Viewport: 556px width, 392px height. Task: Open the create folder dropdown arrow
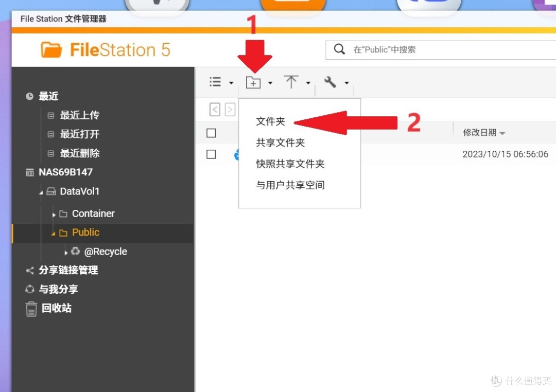point(270,83)
